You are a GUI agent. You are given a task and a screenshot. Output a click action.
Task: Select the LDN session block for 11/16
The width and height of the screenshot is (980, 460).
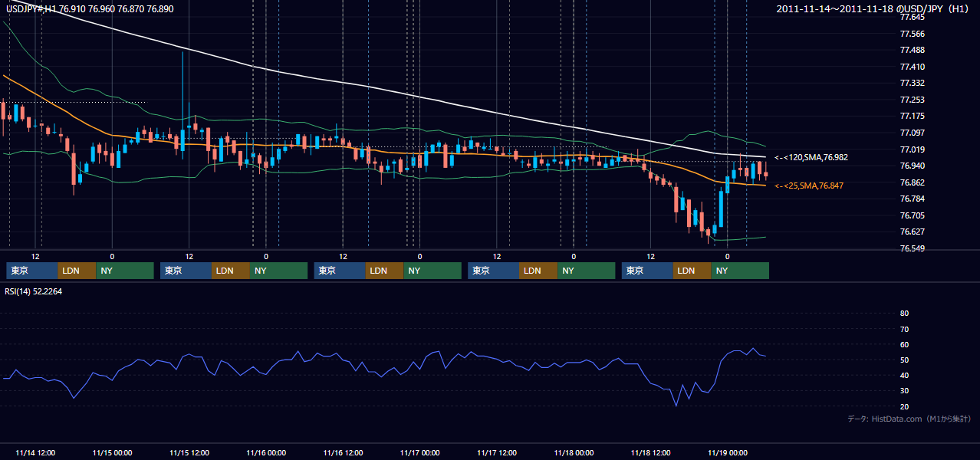tap(385, 271)
